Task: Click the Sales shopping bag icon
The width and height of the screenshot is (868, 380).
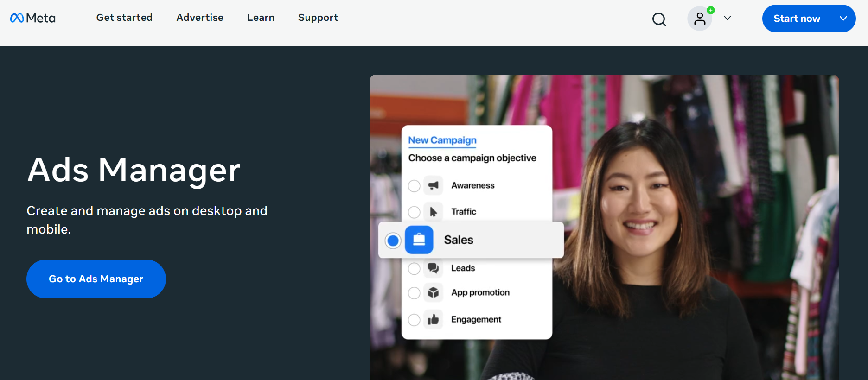Action: click(x=419, y=240)
